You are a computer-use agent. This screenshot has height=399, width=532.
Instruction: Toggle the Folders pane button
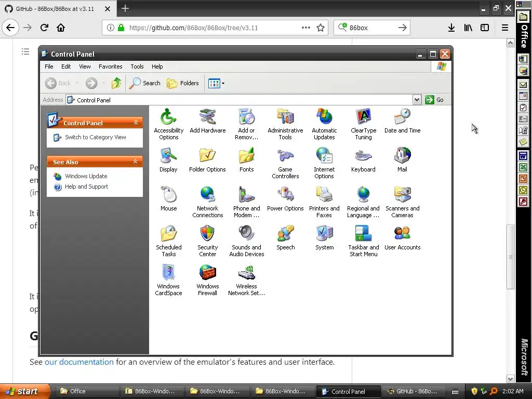pos(183,83)
